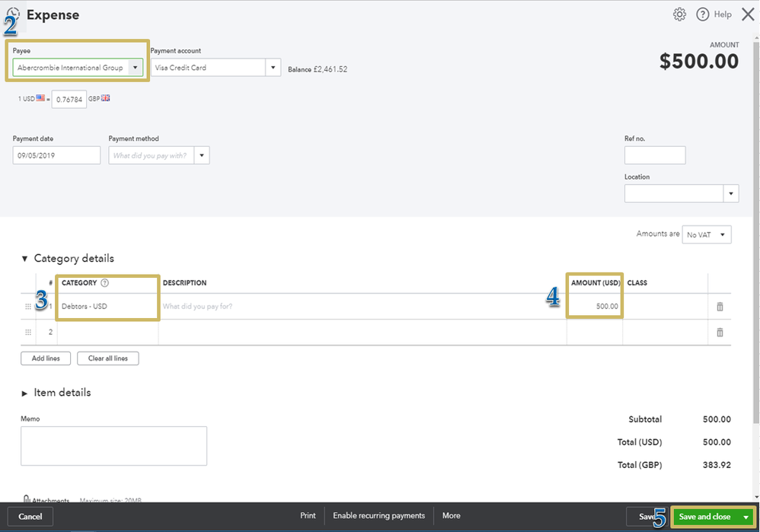The image size is (760, 532).
Task: Click the Help text link
Action: click(723, 14)
